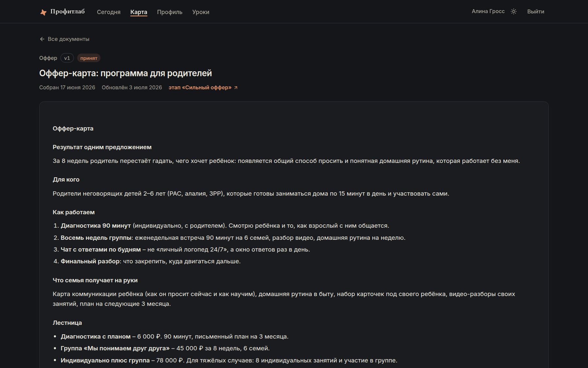The image size is (588, 368).
Task: Open the Сегодня tab
Action: (109, 12)
